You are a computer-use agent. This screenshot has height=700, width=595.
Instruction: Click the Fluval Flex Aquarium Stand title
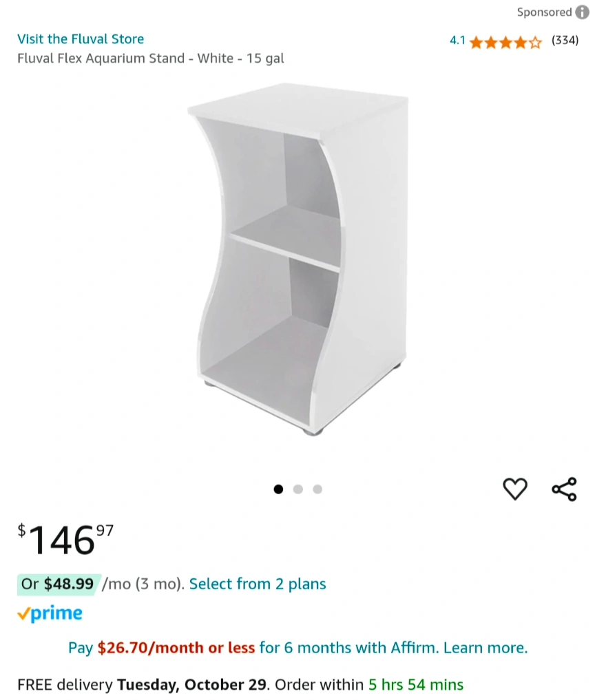(151, 59)
